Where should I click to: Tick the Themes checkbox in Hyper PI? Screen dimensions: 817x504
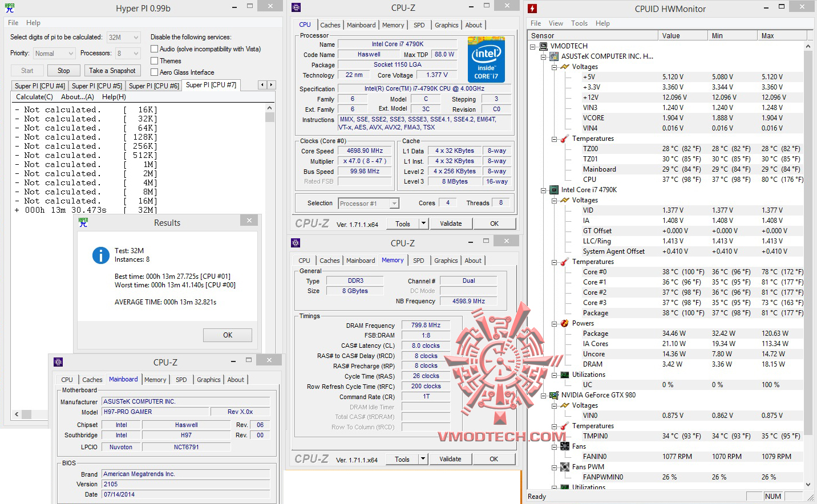(154, 61)
